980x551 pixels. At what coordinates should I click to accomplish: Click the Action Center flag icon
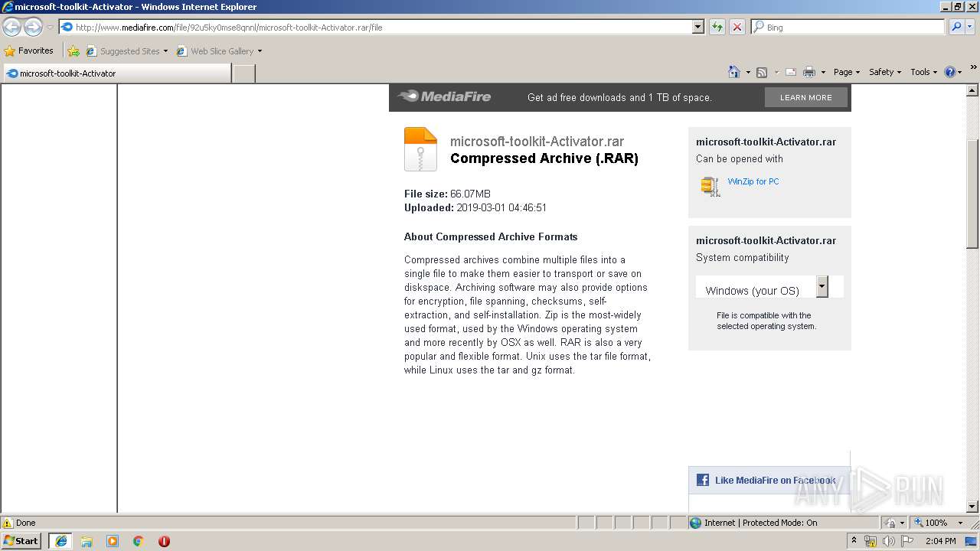coord(906,541)
